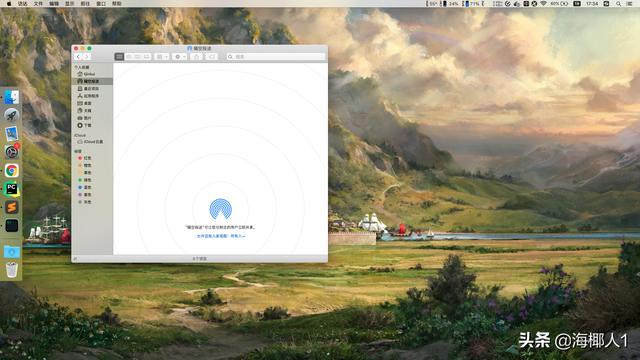The image size is (640, 360).
Task: Click the Edit Tags toolbar button
Action: click(x=211, y=57)
